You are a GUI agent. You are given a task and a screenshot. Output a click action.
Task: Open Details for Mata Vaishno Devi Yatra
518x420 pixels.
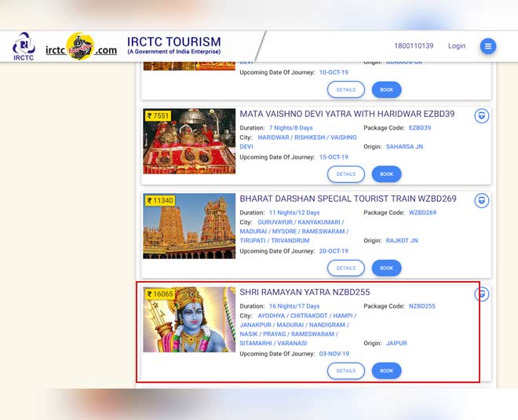346,174
